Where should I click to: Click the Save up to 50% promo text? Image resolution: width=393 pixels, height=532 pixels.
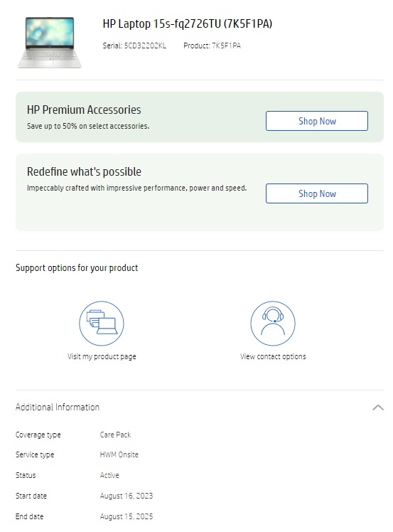tap(88, 126)
